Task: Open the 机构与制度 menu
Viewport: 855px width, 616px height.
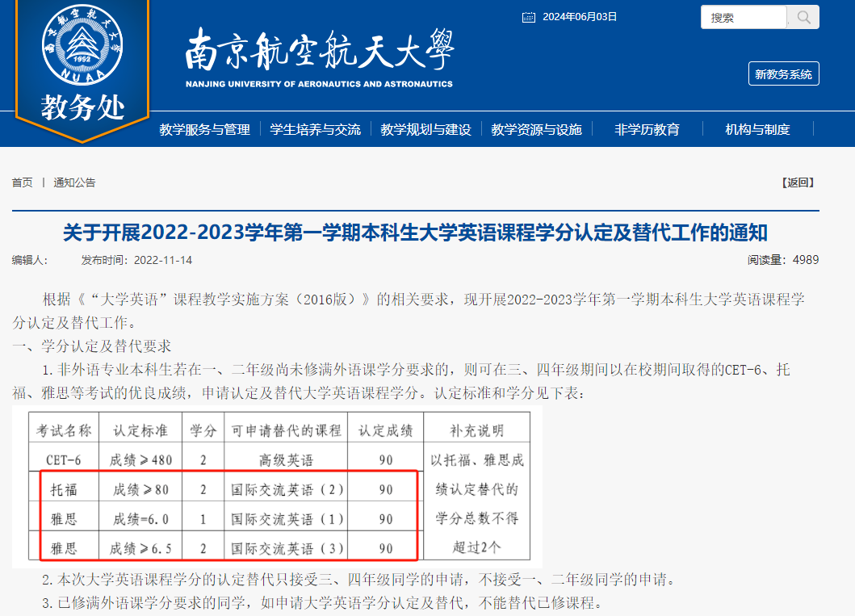Action: [x=757, y=130]
